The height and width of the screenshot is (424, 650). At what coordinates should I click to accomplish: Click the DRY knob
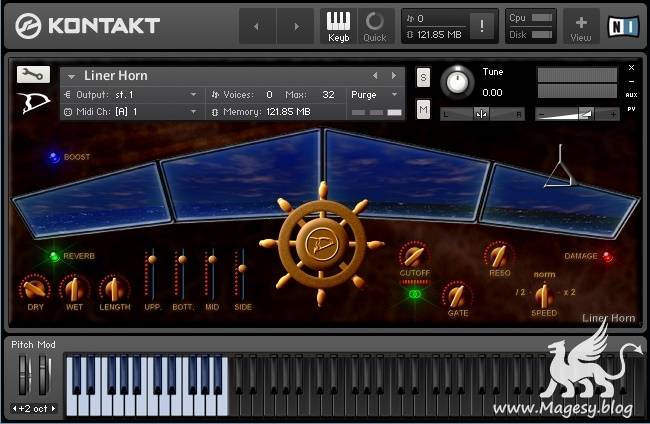pyautogui.click(x=35, y=289)
